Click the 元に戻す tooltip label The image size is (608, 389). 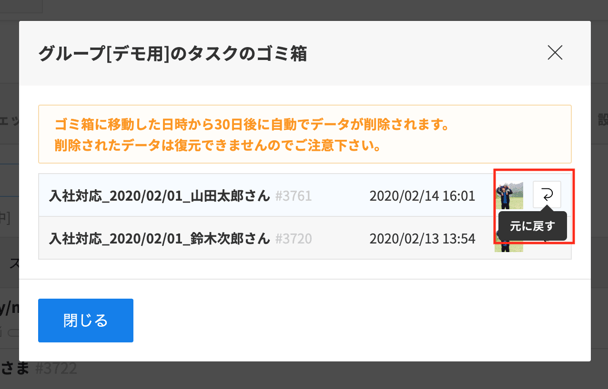(x=532, y=226)
